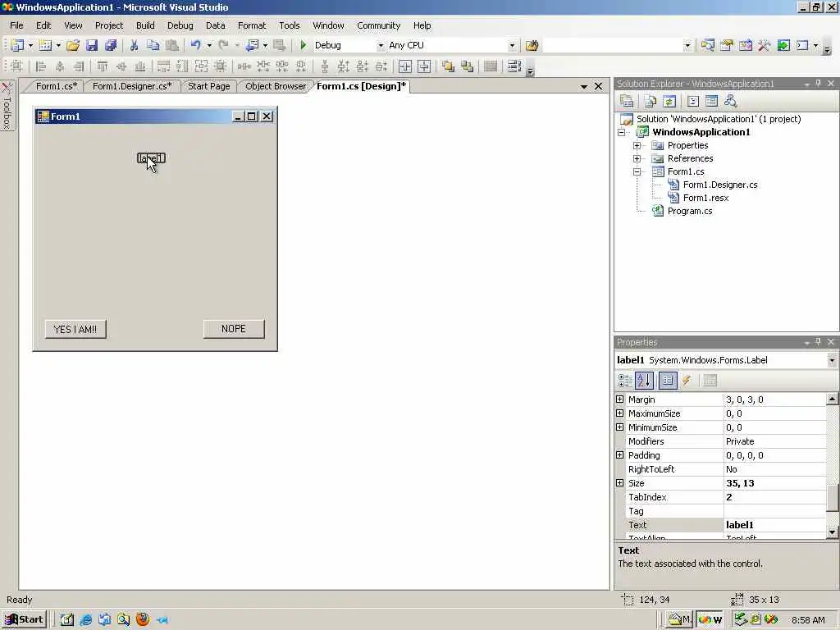Expand the Size property row

coord(620,482)
